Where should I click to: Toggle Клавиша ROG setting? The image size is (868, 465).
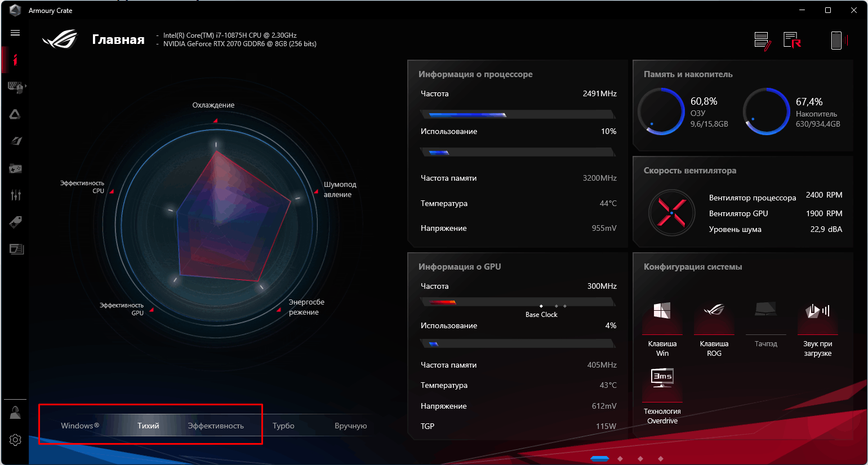pyautogui.click(x=714, y=329)
